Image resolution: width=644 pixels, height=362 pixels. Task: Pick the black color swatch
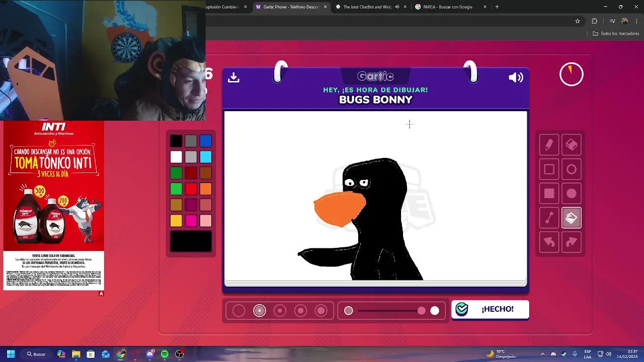(176, 141)
